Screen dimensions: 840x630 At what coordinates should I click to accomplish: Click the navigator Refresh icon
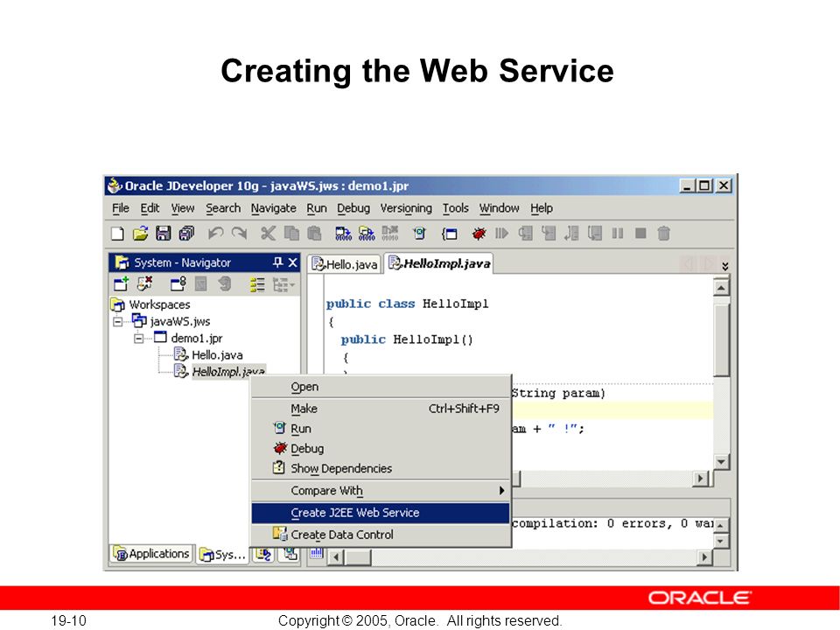(x=225, y=283)
